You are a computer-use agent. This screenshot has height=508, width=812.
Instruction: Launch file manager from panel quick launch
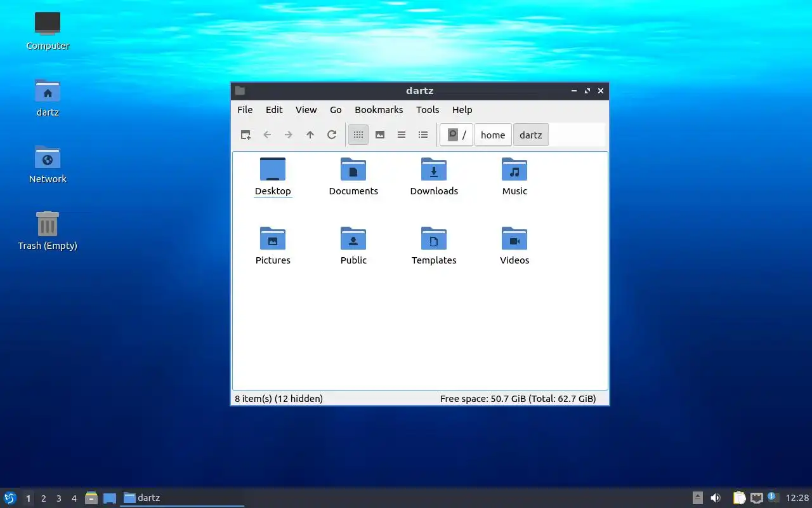tap(91, 498)
